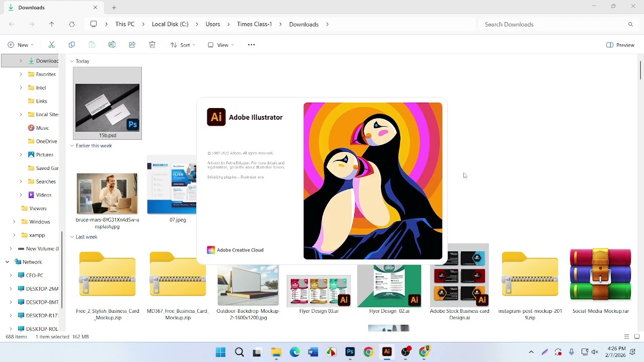This screenshot has height=362, width=644.
Task: Collapse the Network node in tree
Action: click(7, 262)
